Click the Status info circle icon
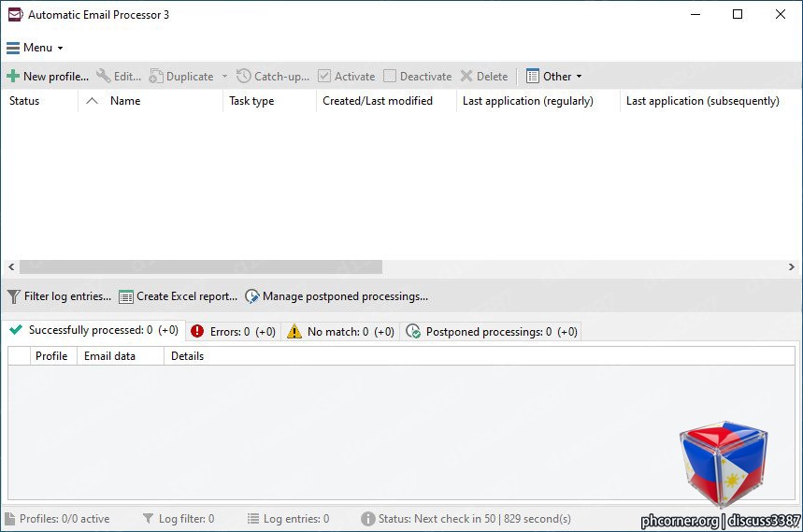The width and height of the screenshot is (803, 532). coord(368,519)
